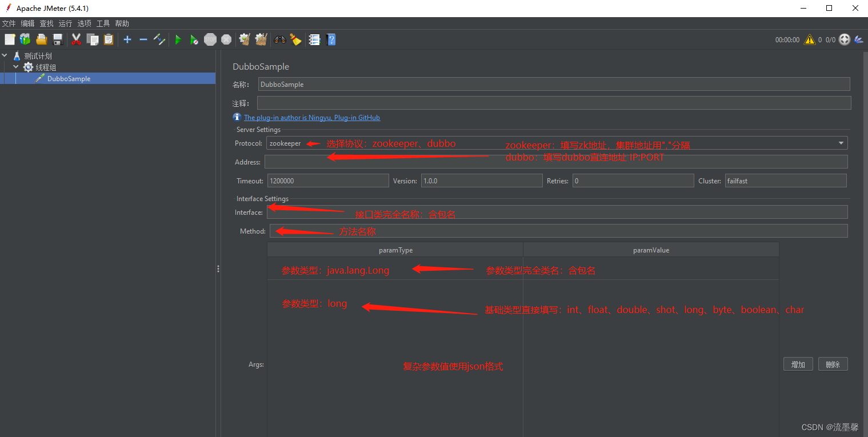Collapse the 线程组 tree node
868x437 pixels.
click(16, 67)
